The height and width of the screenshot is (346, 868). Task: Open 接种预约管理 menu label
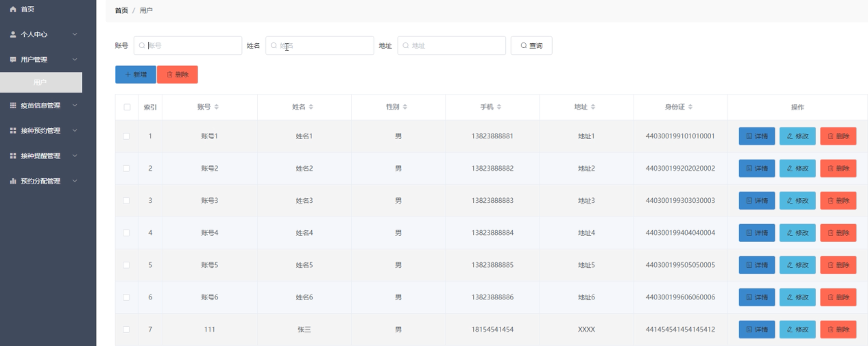(x=40, y=130)
